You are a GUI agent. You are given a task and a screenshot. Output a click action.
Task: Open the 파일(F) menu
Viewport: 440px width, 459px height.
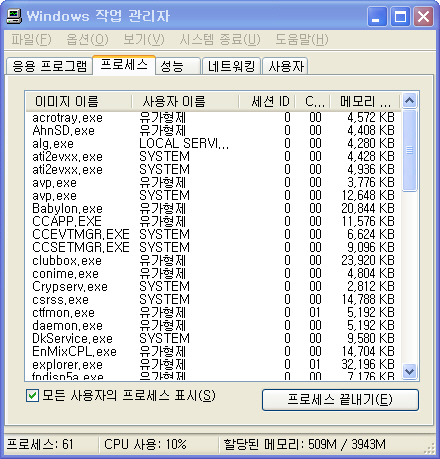[31, 40]
